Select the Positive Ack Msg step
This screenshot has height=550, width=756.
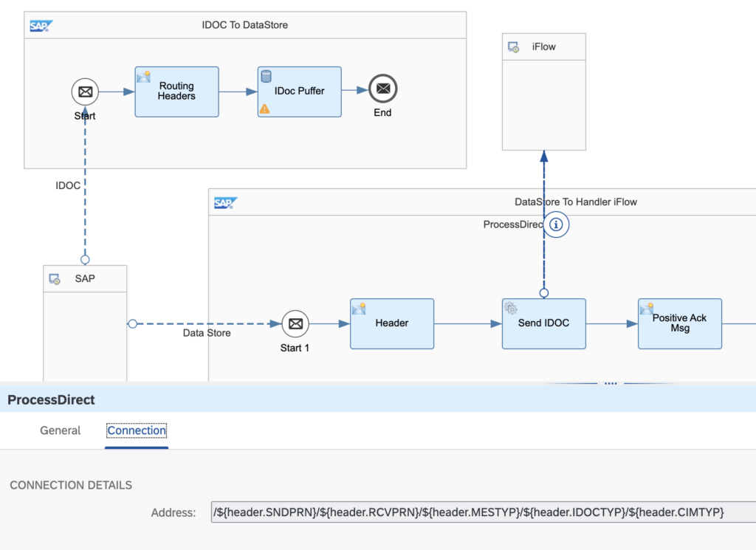[680, 324]
